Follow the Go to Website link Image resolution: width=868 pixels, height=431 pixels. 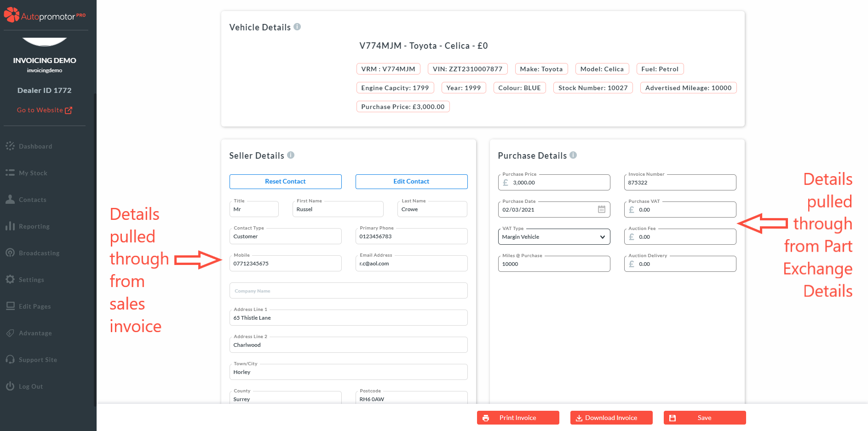tap(45, 110)
